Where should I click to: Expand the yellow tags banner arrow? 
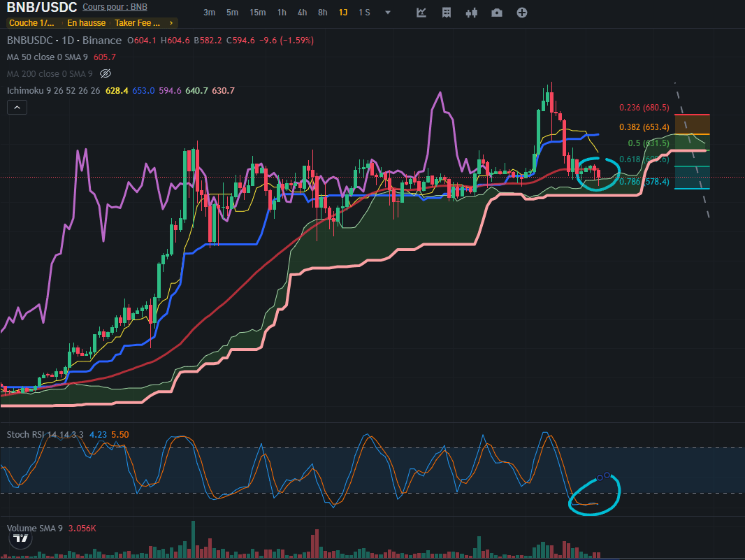pyautogui.click(x=173, y=23)
